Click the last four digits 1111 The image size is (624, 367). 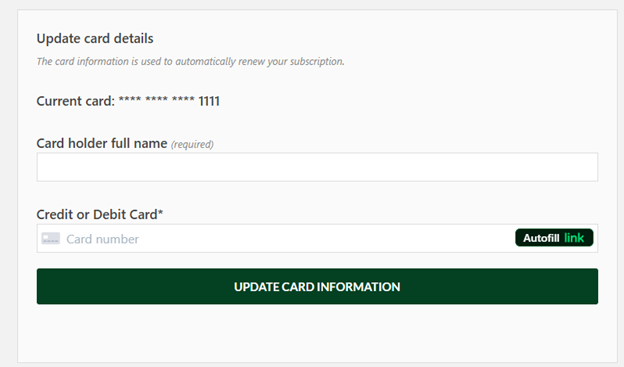click(x=209, y=101)
